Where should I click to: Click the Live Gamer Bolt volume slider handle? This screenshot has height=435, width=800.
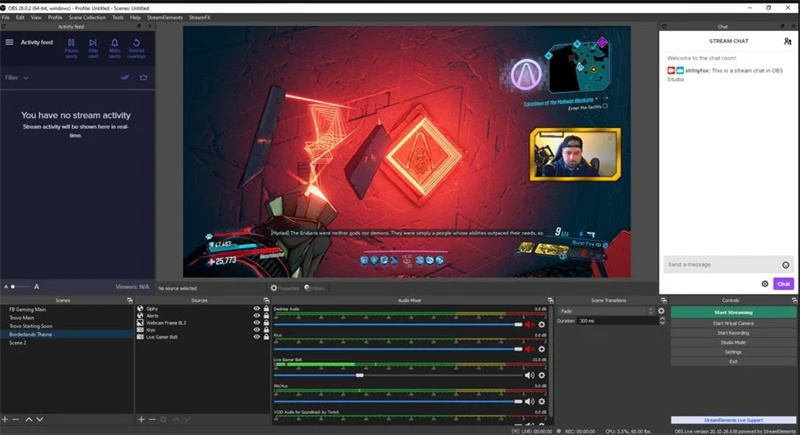coord(360,375)
